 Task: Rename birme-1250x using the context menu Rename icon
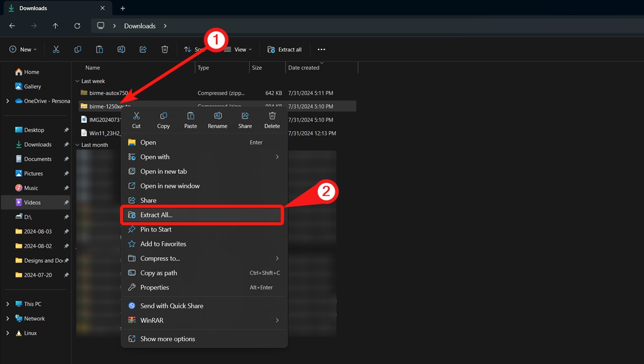[x=217, y=120]
